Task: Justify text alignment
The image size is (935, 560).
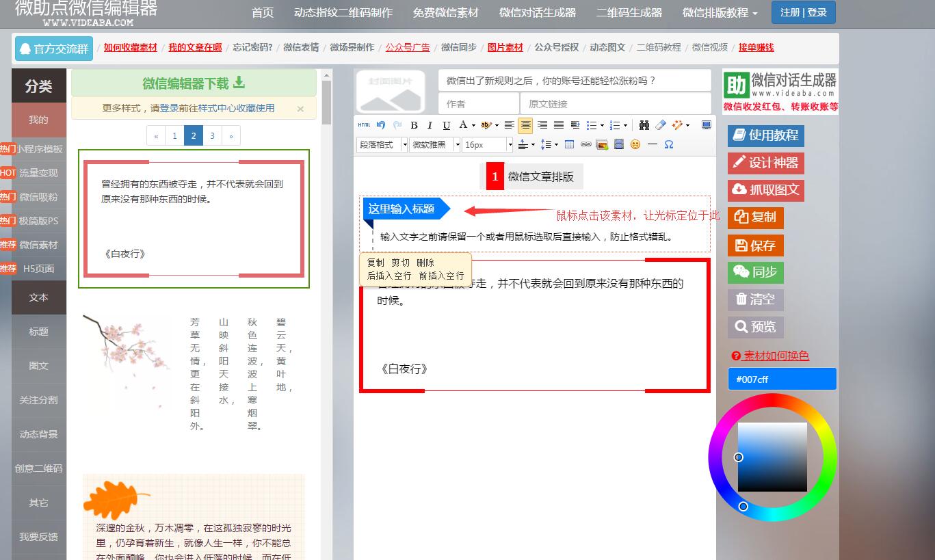Action: pos(559,125)
